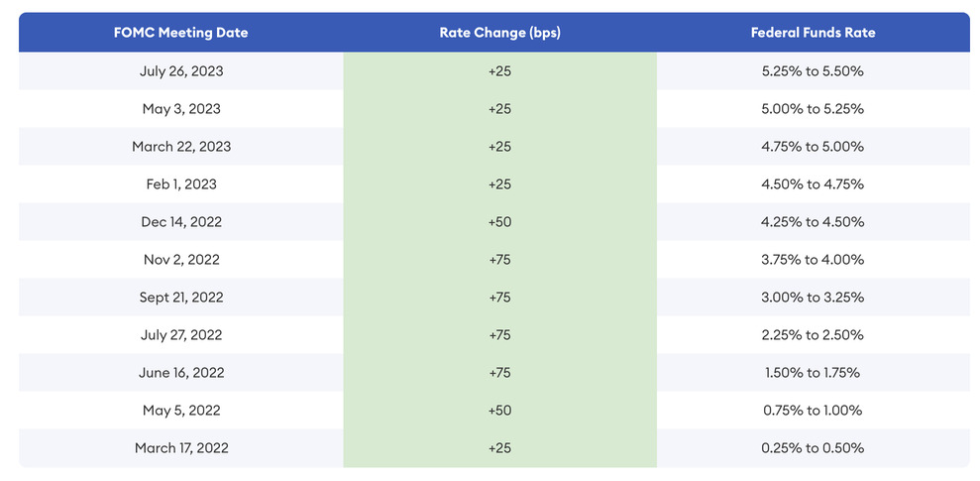Select the 2.25% to 2.50% rate cell
Image resolution: width=980 pixels, height=481 pixels.
pyautogui.click(x=813, y=334)
